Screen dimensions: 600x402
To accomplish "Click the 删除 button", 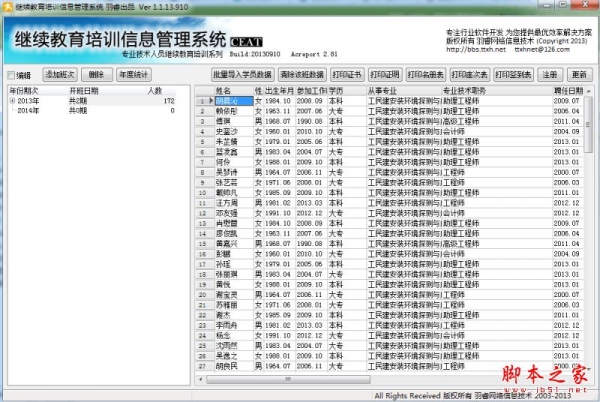I will [x=97, y=75].
